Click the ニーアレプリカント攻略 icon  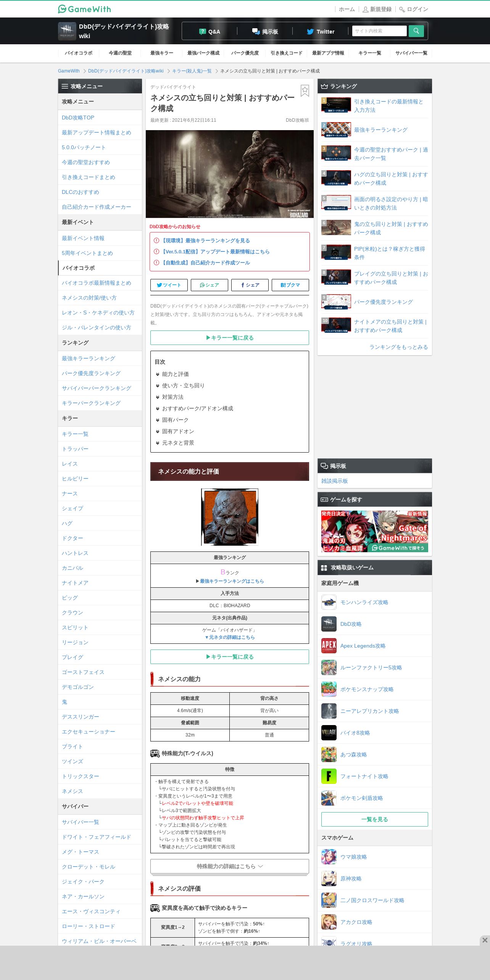[329, 711]
